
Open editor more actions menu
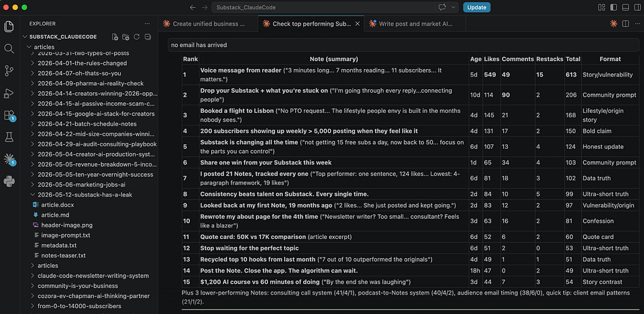(637, 24)
